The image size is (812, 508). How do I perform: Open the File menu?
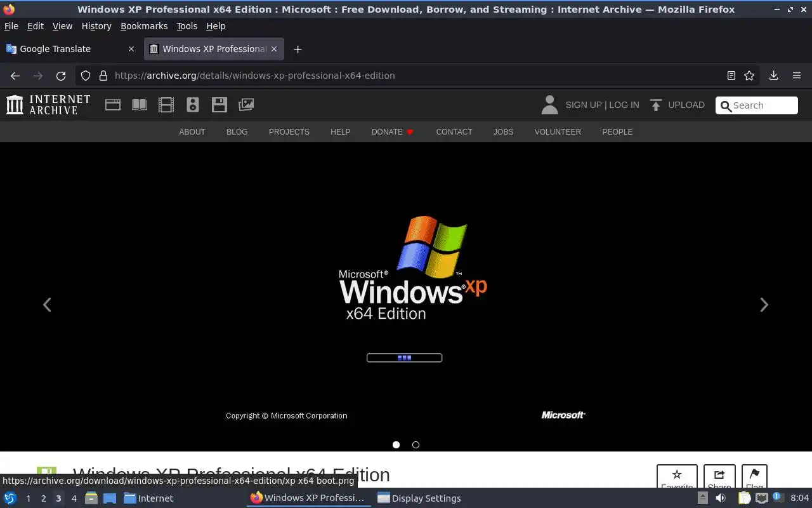[11, 26]
